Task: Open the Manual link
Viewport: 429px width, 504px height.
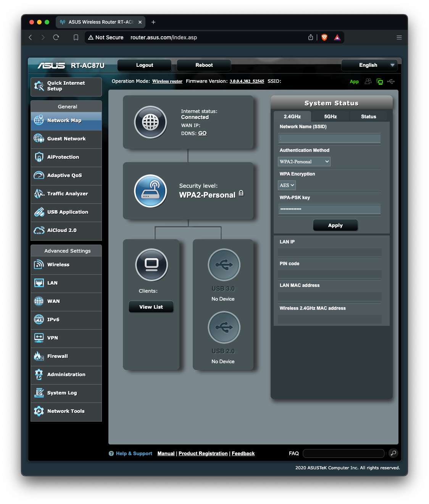Action: pyautogui.click(x=166, y=454)
